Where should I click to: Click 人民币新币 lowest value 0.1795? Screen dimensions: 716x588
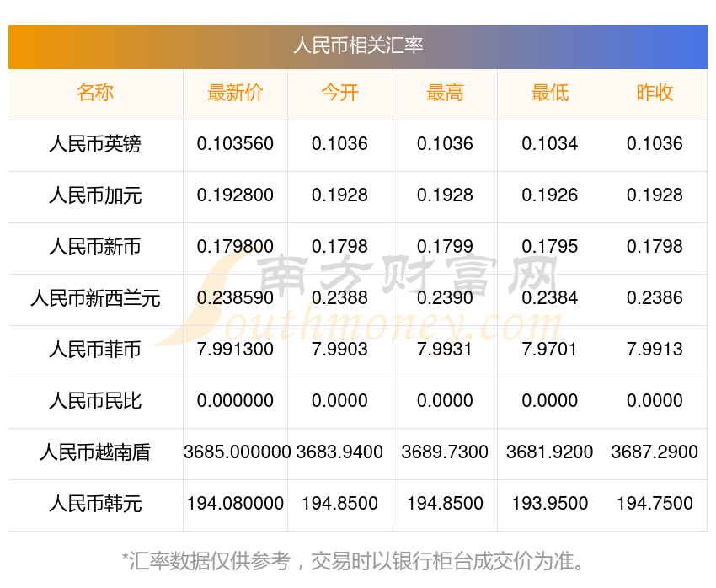coord(550,247)
